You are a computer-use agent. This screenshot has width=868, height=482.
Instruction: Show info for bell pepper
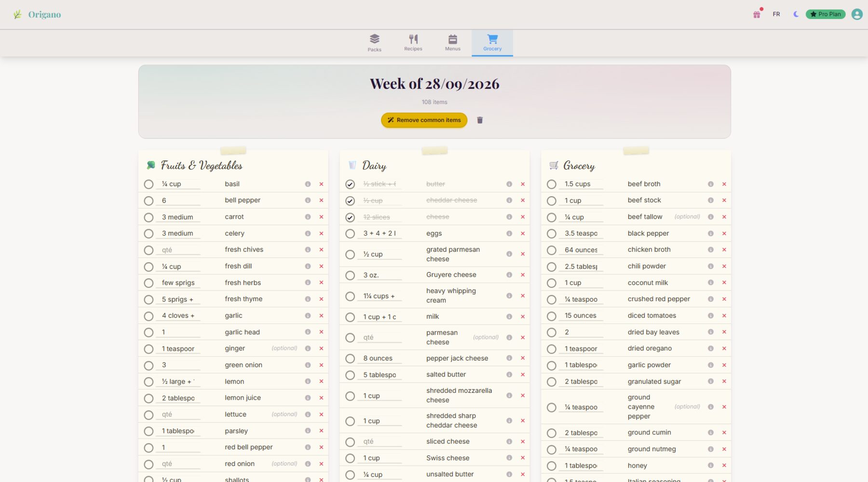coord(308,200)
